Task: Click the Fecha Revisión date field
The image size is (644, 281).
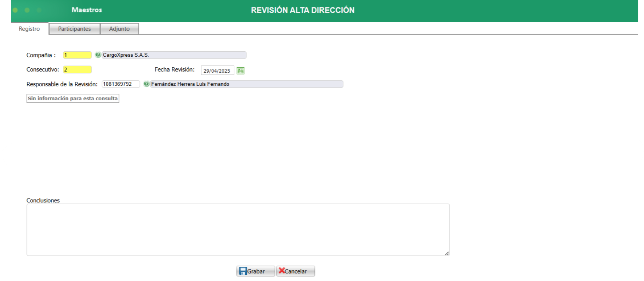Action: point(217,71)
